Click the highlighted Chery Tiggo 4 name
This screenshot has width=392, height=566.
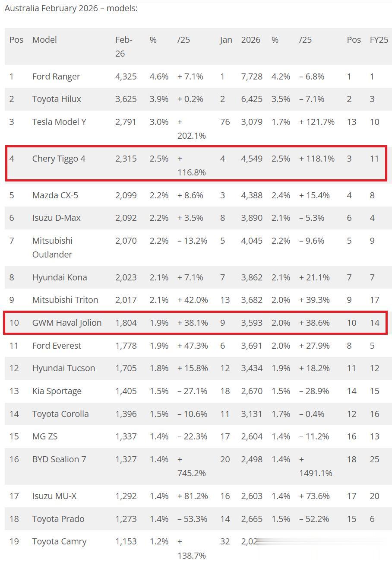pos(59,159)
